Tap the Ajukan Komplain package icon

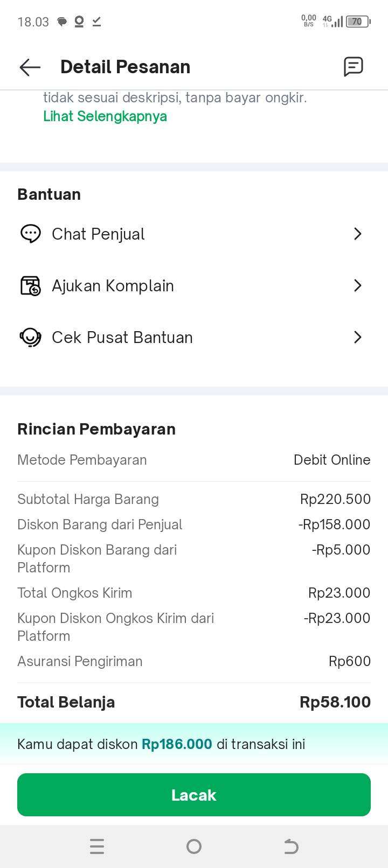31,285
